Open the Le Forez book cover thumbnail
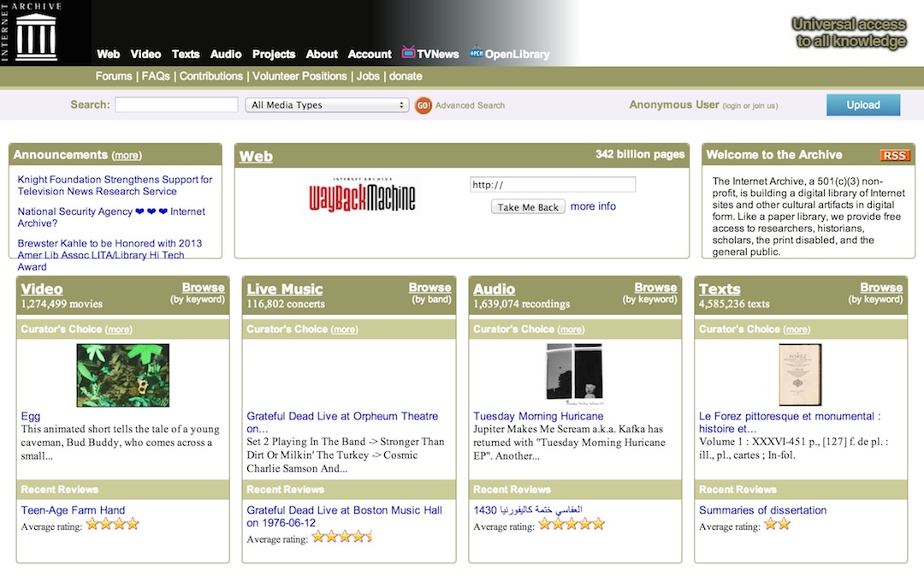Viewport: 924px width, 577px height. (800, 375)
